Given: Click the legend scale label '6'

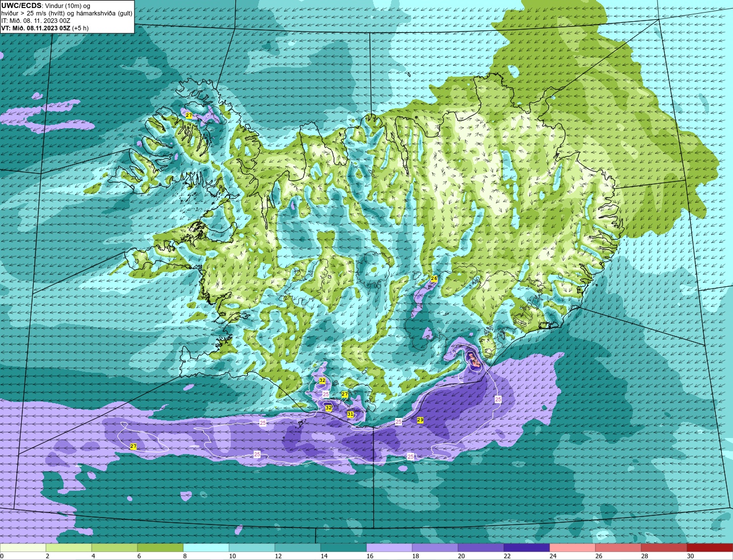Looking at the screenshot, I should click(139, 556).
